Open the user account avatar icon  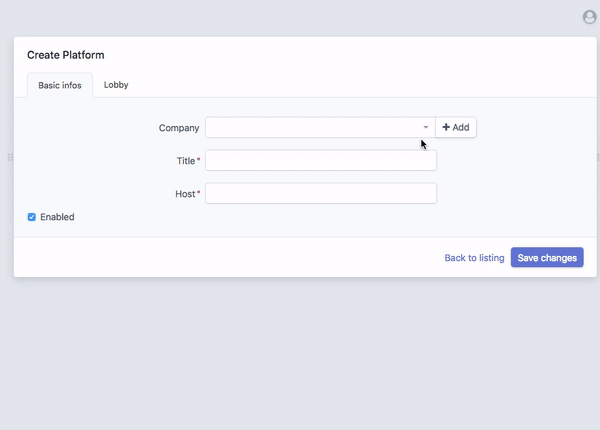pos(589,17)
